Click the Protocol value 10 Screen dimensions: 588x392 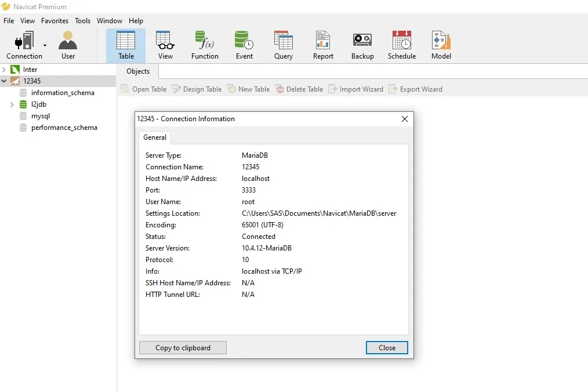coord(245,260)
